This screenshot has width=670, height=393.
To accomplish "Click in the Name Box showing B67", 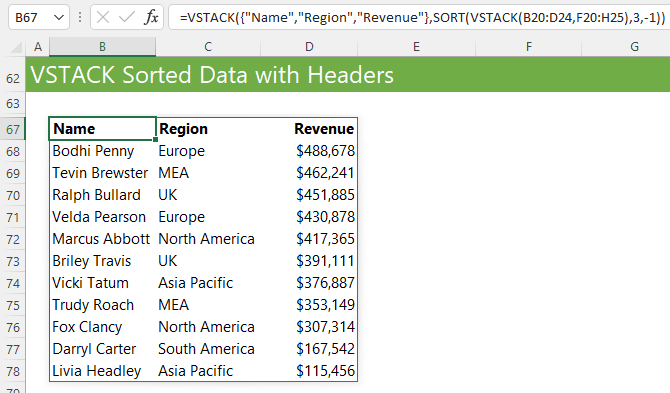I will pyautogui.click(x=32, y=18).
